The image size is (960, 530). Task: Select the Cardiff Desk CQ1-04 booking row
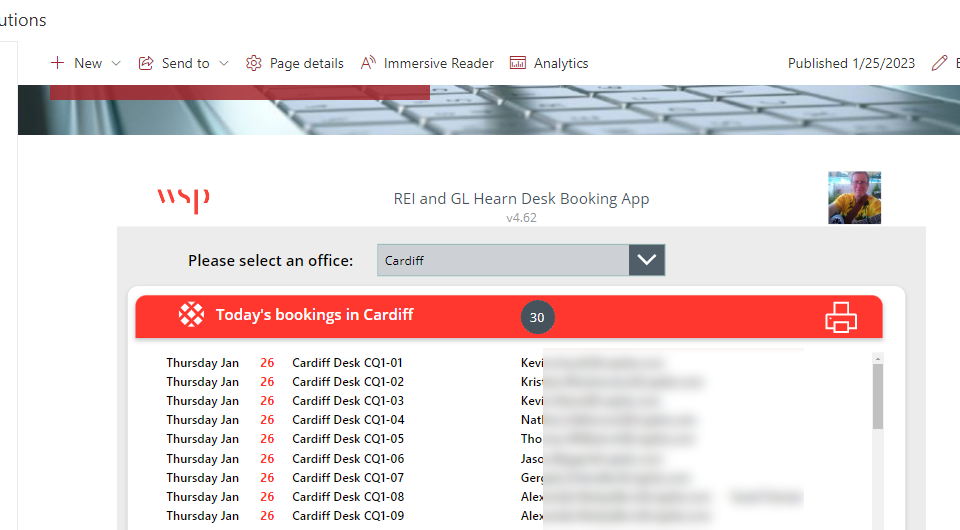[502, 420]
